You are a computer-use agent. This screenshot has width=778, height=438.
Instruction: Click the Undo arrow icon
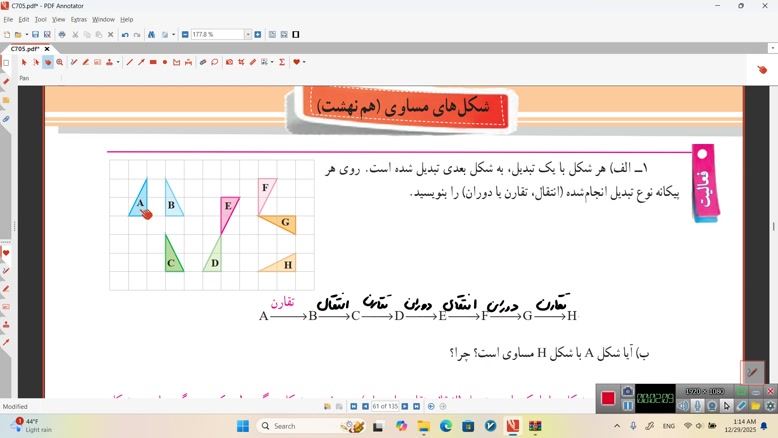coord(125,35)
